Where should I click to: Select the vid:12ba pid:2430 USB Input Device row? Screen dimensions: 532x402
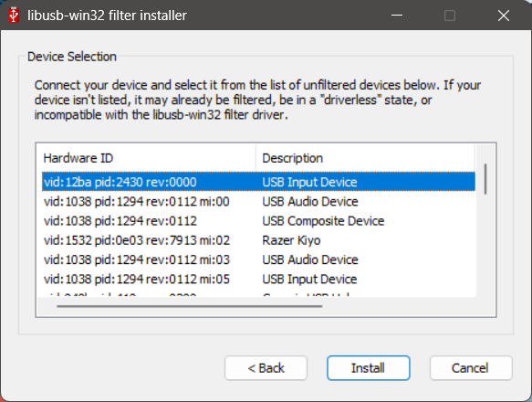(258, 182)
